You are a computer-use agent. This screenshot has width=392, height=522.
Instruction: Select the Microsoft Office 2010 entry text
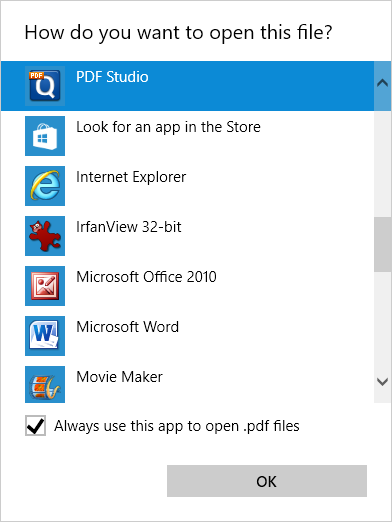(x=146, y=277)
